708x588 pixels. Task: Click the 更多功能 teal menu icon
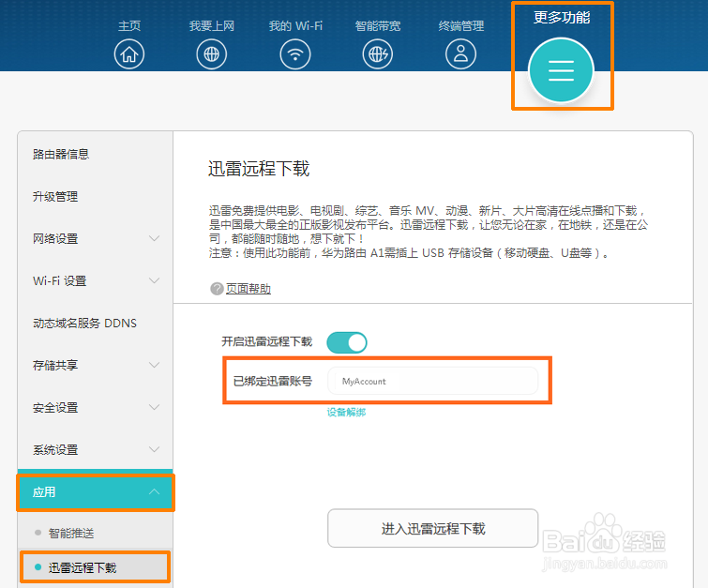click(x=562, y=70)
